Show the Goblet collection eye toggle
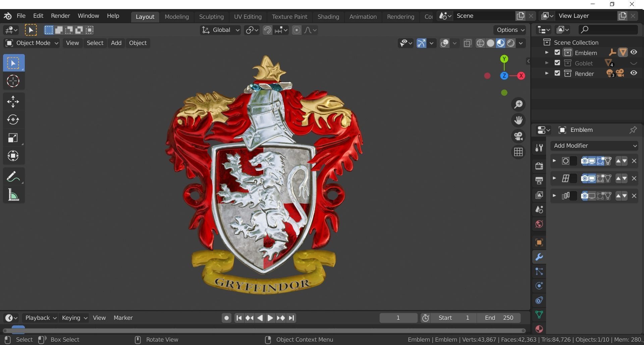Viewport: 644px width, 345px height. 634,63
